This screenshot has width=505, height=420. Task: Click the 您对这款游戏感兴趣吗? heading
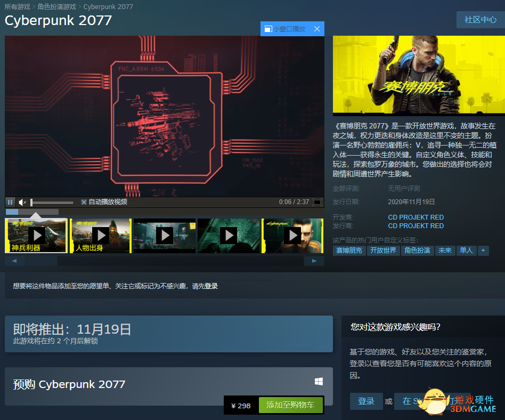tap(395, 327)
